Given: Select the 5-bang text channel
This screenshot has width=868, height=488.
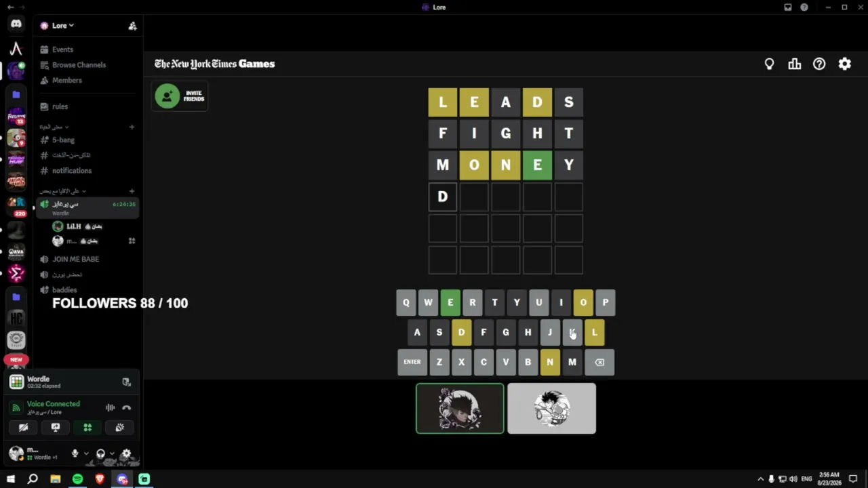Looking at the screenshot, I should click(88, 140).
